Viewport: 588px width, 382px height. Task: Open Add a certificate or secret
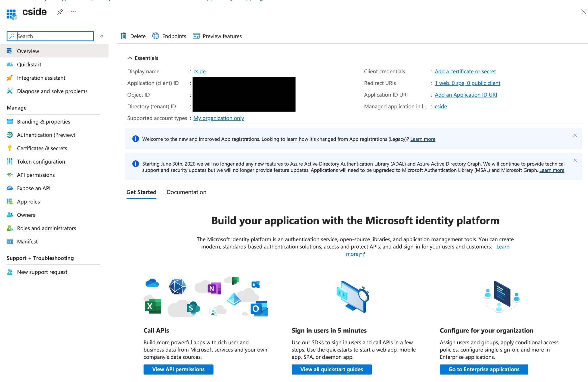pyautogui.click(x=465, y=71)
